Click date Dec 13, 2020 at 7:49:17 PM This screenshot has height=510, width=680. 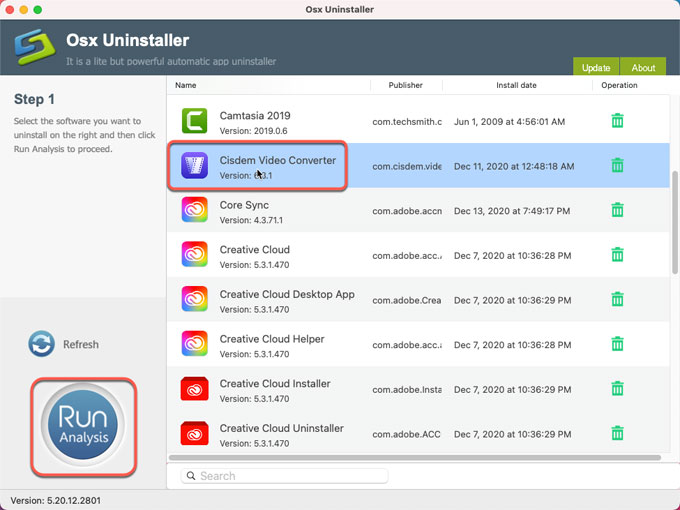(512, 211)
